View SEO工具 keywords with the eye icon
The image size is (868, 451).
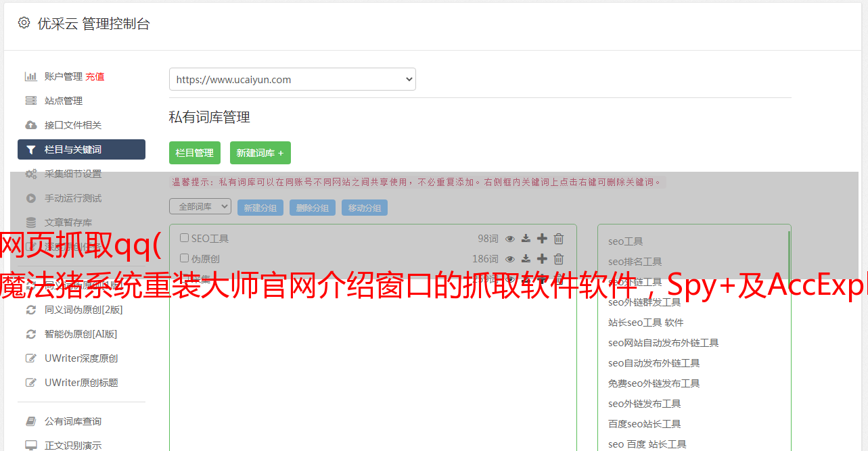pyautogui.click(x=510, y=238)
